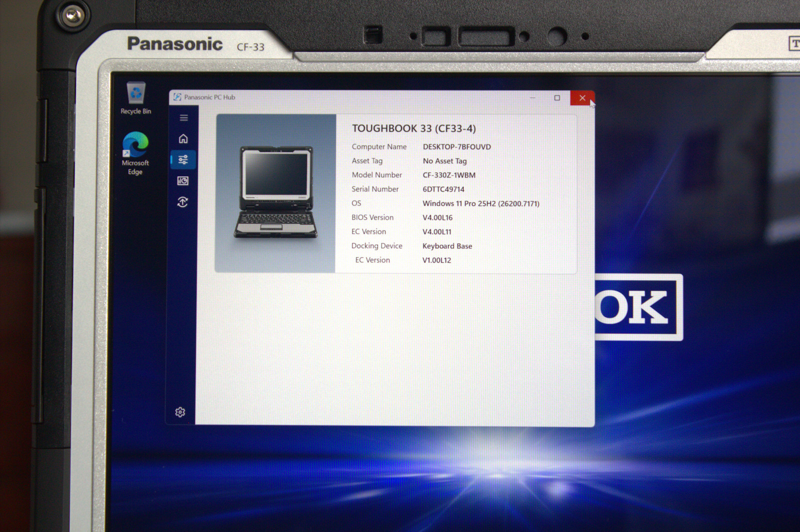The width and height of the screenshot is (800, 532).
Task: Go to the Home page icon
Action: 183,138
